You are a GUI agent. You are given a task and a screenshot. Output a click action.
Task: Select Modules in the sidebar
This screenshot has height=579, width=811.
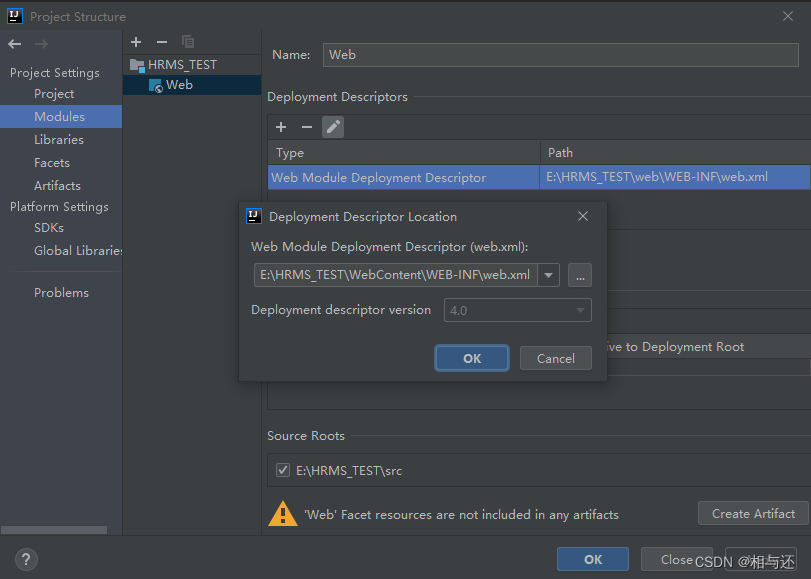(59, 116)
